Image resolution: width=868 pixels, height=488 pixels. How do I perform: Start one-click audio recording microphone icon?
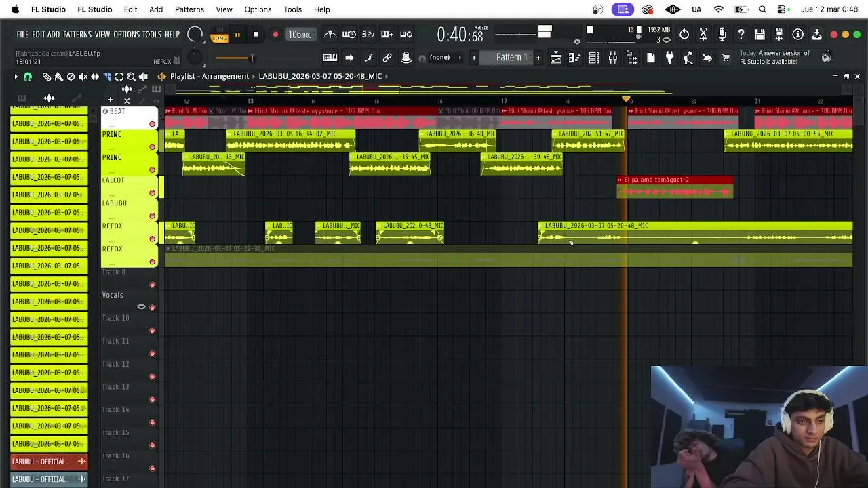[722, 34]
